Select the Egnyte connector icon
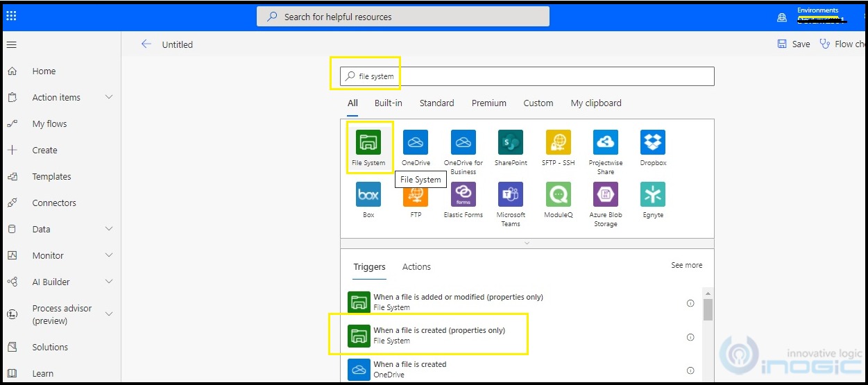This screenshot has height=385, width=868. point(652,194)
